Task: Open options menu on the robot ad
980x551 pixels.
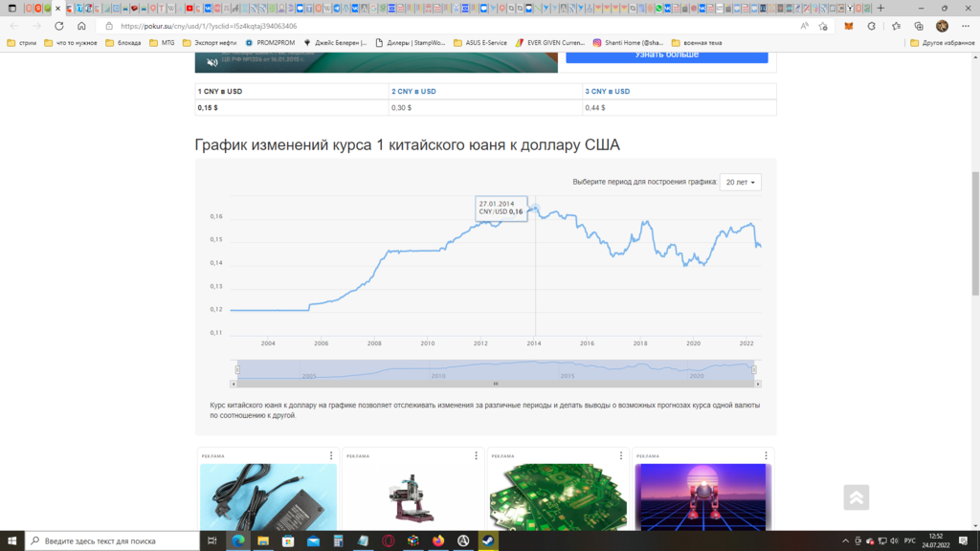Action: (x=766, y=455)
